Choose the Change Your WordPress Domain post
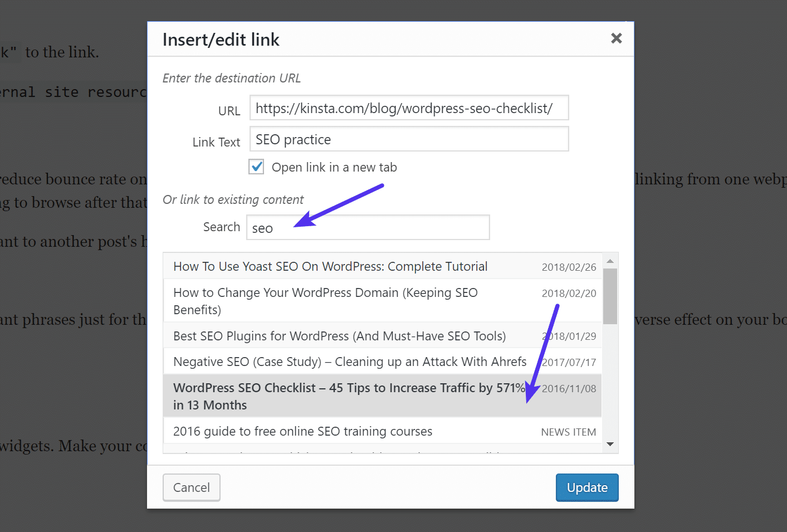This screenshot has width=787, height=532. point(325,301)
